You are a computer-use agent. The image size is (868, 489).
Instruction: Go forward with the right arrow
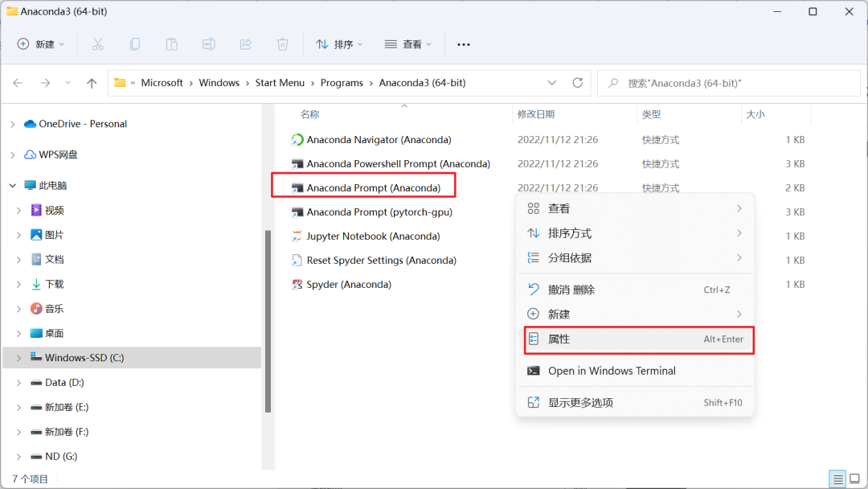click(45, 83)
